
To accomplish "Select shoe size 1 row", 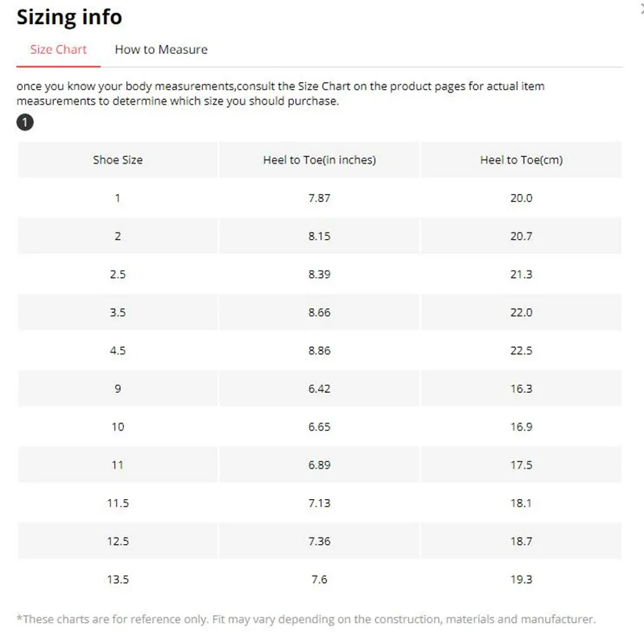I will (118, 198).
